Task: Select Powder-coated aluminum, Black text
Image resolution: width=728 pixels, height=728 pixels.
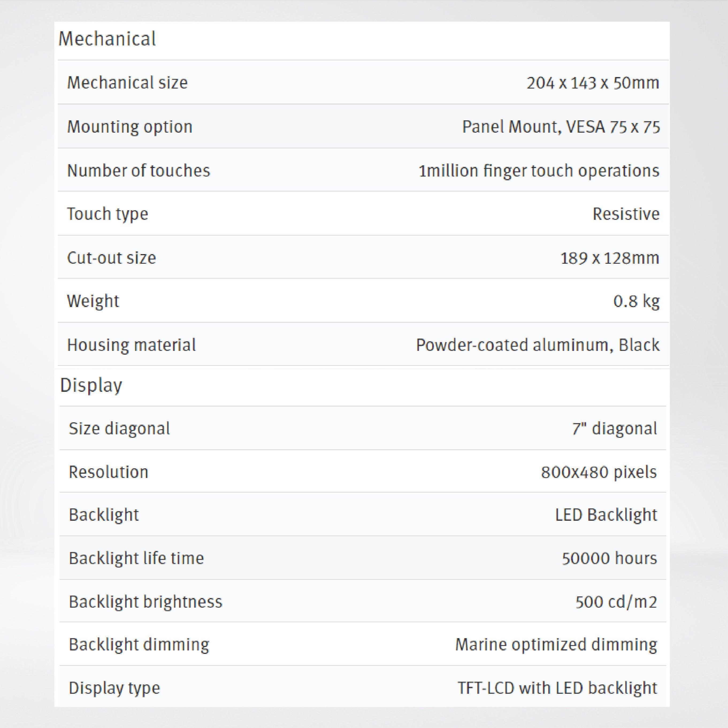Action: coord(537,345)
